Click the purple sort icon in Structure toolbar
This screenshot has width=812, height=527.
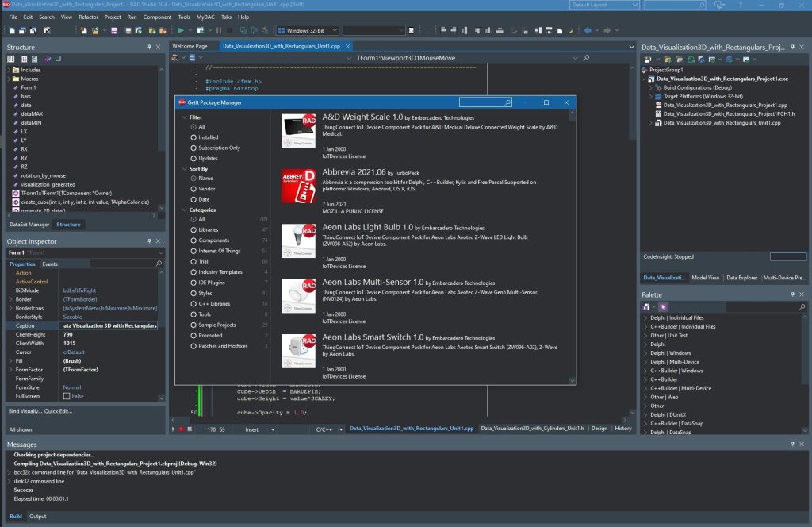tap(48, 59)
